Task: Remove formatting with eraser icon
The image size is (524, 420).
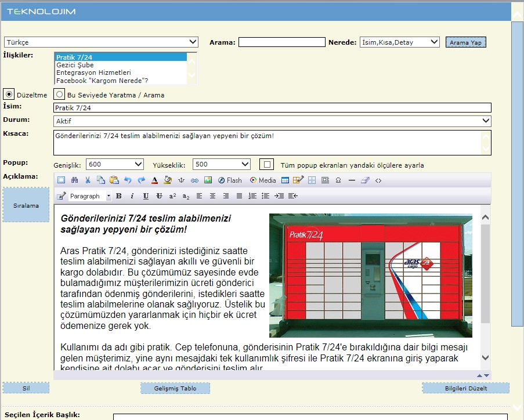Action: tap(365, 180)
